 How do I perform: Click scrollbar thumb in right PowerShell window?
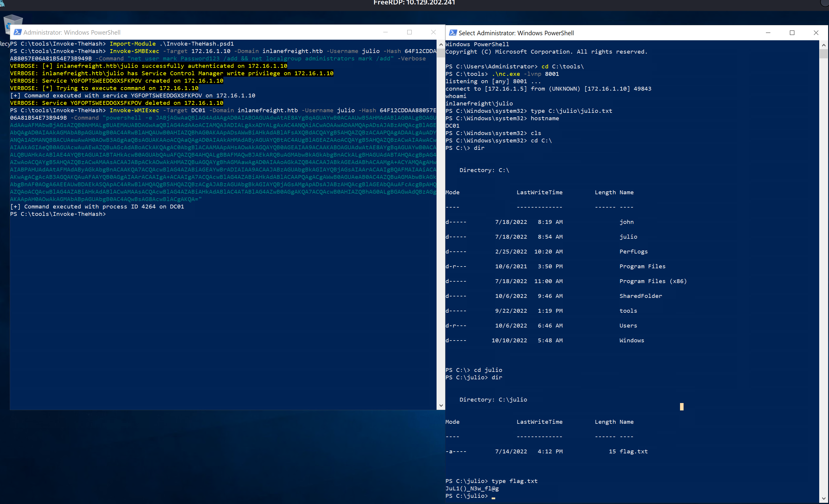(x=823, y=54)
